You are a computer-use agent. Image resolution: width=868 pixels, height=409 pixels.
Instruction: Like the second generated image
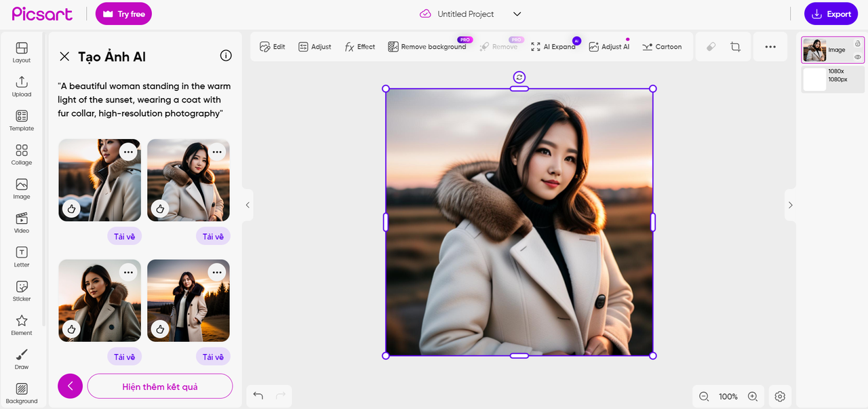[x=160, y=208]
